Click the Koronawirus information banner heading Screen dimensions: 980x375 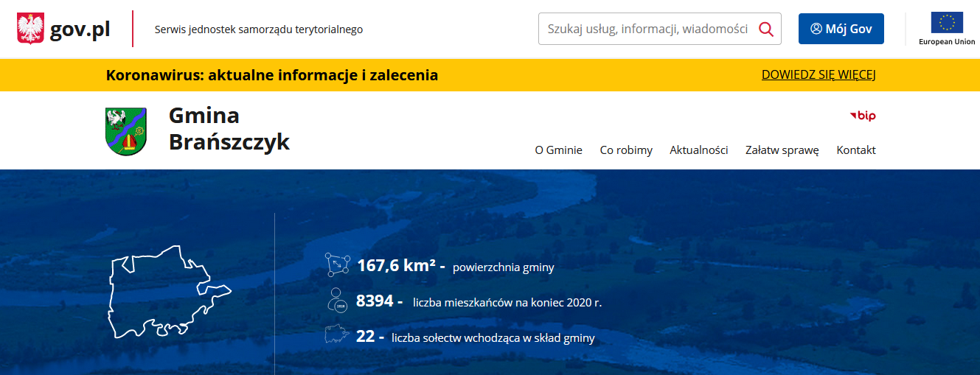point(272,75)
